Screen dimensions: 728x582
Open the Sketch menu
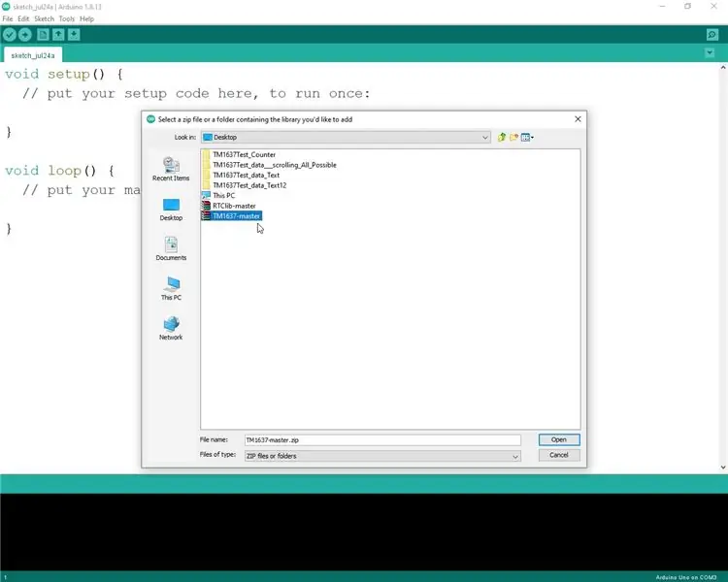click(44, 19)
